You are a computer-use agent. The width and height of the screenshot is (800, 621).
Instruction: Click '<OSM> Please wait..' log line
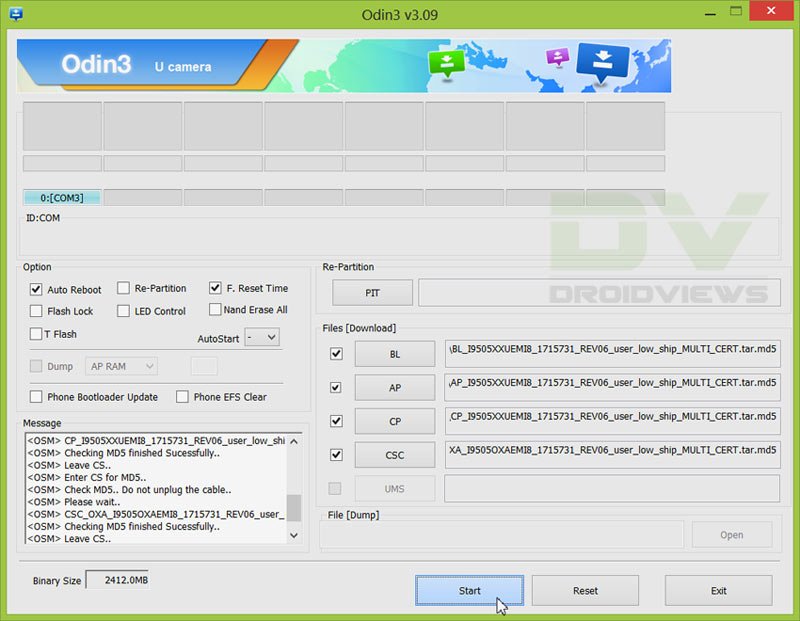click(x=74, y=502)
